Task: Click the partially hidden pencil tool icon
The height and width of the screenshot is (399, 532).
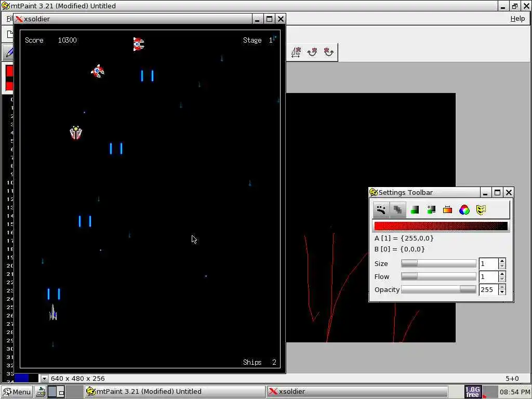Action: coord(9,52)
